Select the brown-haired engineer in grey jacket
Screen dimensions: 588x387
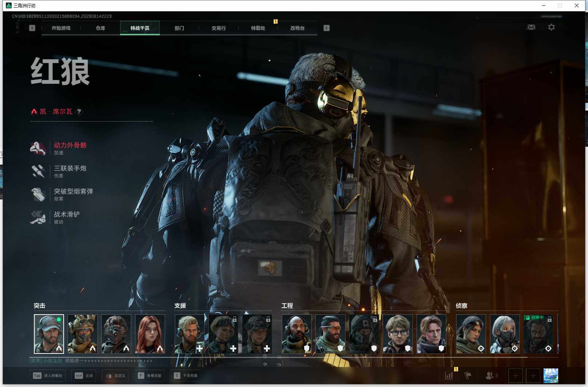tap(432, 334)
